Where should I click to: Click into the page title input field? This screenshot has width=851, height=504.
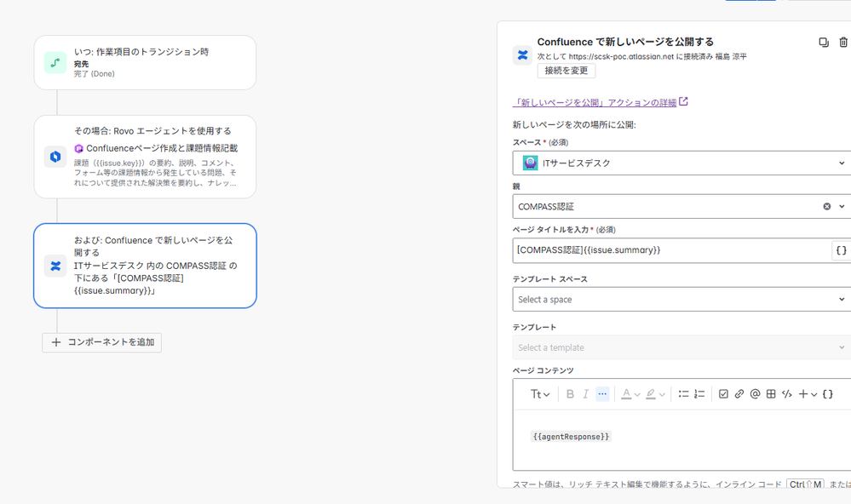[x=671, y=250]
